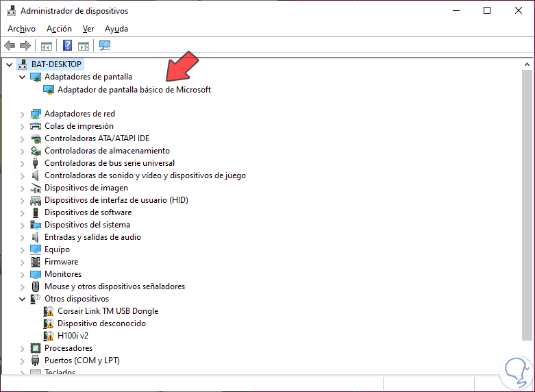The width and height of the screenshot is (535, 392).
Task: Expand the Colas de impresión chevron
Action: [x=22, y=127]
